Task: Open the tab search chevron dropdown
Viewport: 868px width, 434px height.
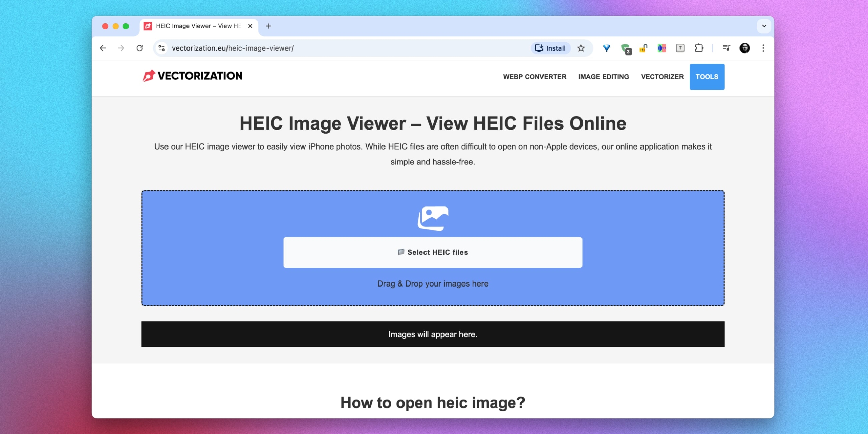Action: [x=764, y=26]
